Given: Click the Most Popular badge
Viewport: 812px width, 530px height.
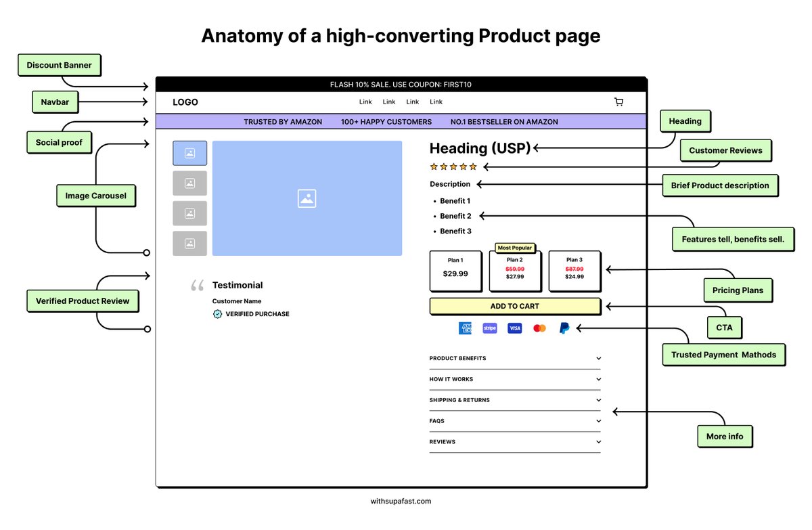Looking at the screenshot, I should [515, 248].
